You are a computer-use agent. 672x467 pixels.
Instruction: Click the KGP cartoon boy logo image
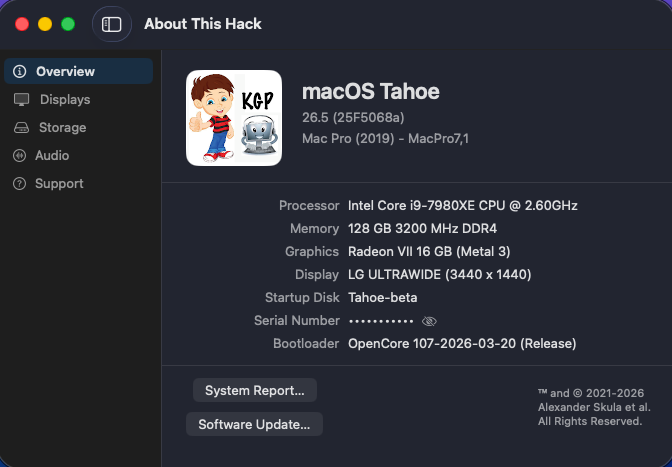[234, 118]
